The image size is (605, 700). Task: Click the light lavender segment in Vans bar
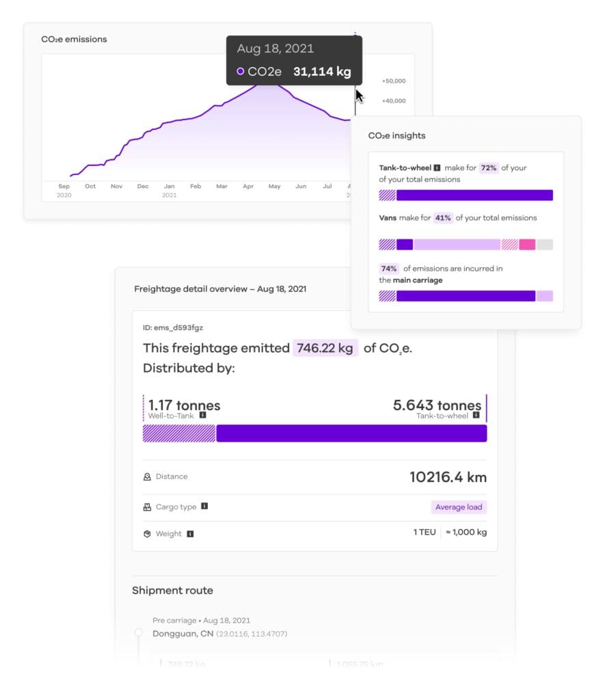coord(457,245)
